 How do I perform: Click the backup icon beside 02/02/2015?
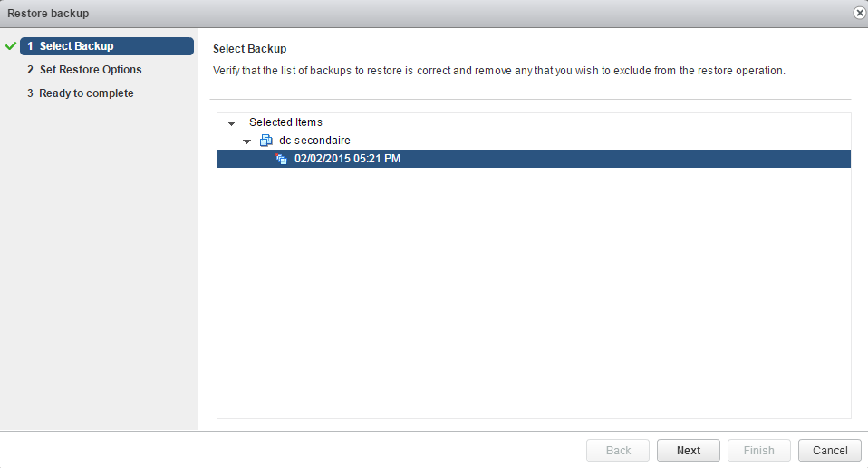pyautogui.click(x=282, y=159)
